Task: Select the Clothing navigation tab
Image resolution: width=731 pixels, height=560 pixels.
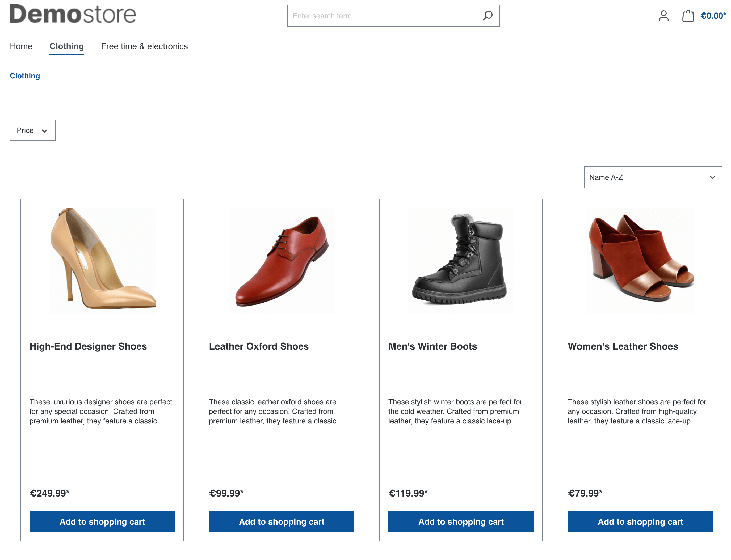Action: coord(67,46)
